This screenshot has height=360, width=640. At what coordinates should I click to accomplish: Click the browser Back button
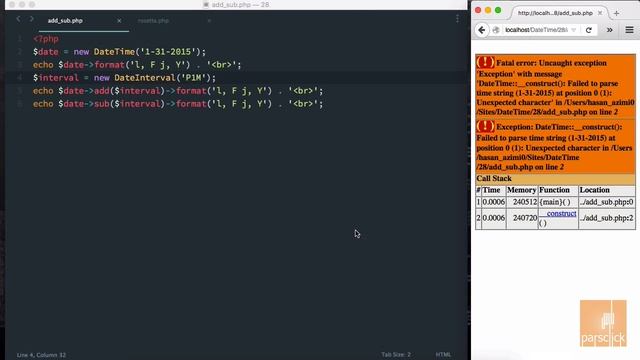tap(482, 30)
